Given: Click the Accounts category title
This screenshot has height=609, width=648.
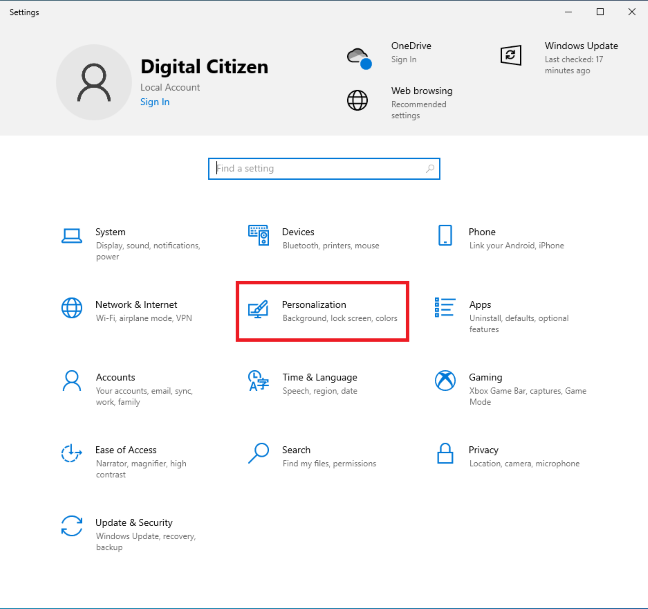Looking at the screenshot, I should tap(115, 377).
